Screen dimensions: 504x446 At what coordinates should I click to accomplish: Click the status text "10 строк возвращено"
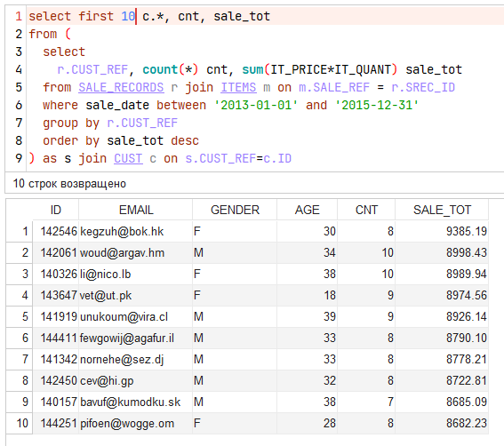(x=69, y=184)
